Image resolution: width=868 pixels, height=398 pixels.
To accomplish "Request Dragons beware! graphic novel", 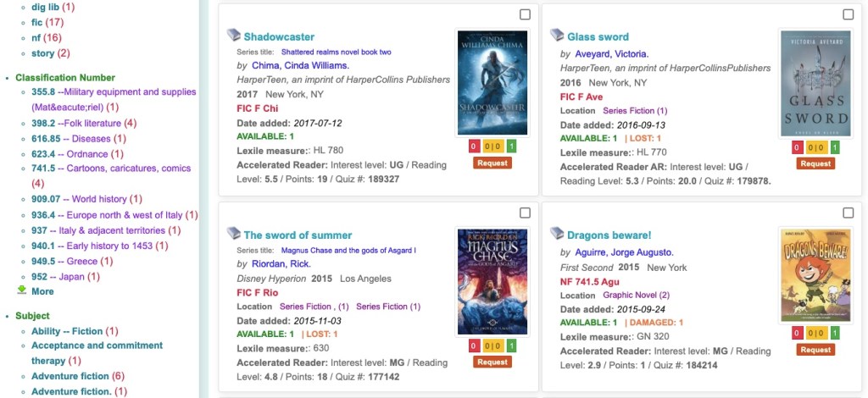I will [815, 350].
